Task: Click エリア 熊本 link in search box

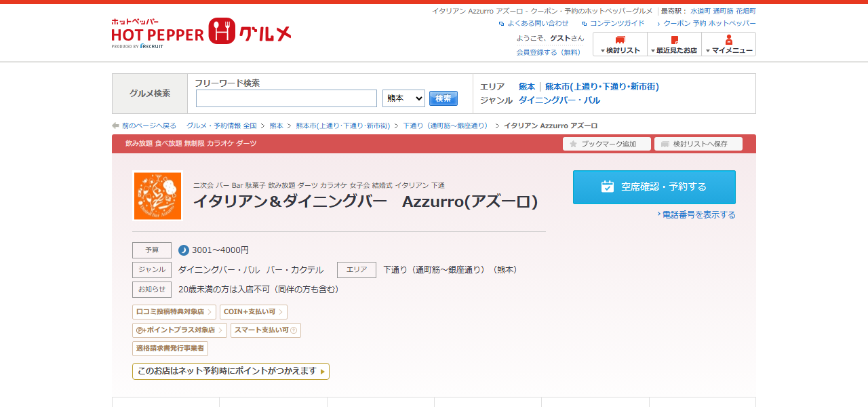Action: pyautogui.click(x=527, y=87)
